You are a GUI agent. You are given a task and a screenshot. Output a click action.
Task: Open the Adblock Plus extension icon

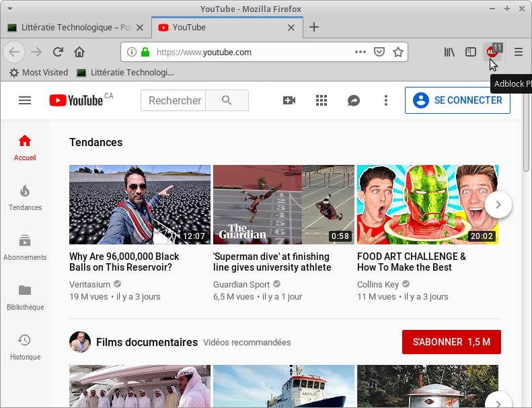click(492, 52)
